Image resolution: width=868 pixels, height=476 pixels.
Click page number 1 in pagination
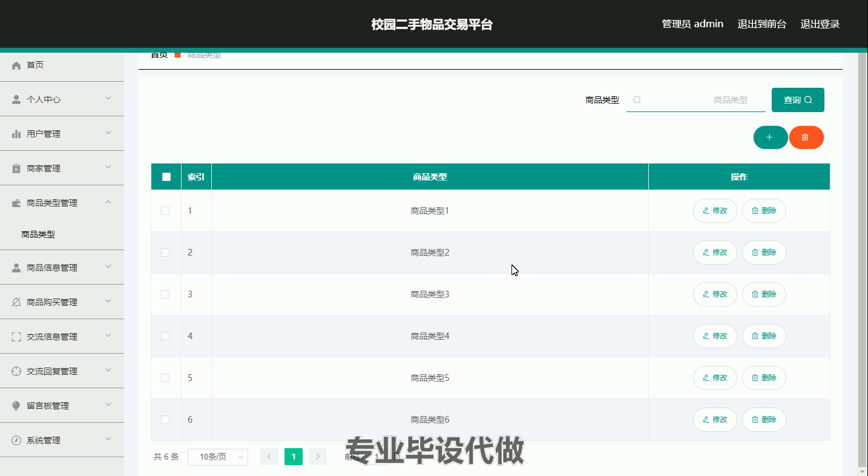[294, 457]
